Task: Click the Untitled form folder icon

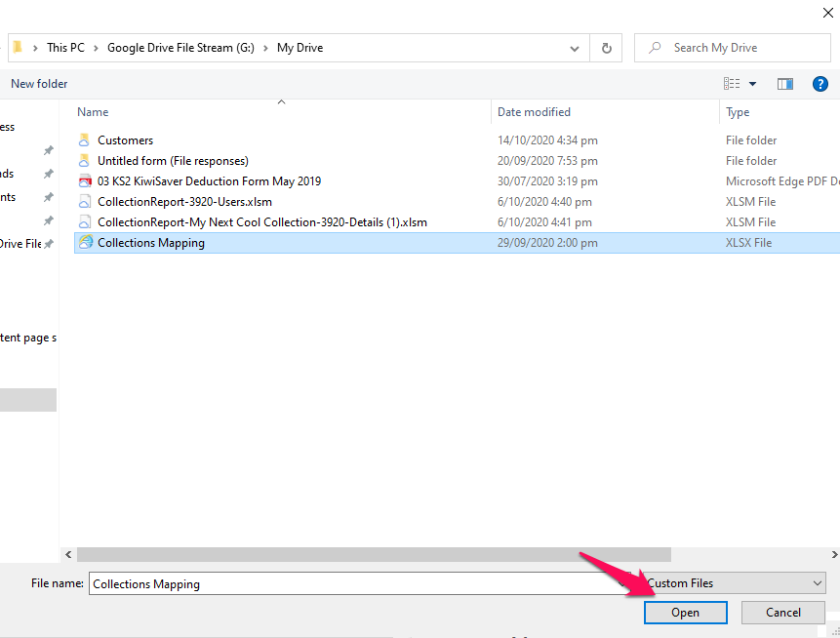Action: pyautogui.click(x=85, y=161)
